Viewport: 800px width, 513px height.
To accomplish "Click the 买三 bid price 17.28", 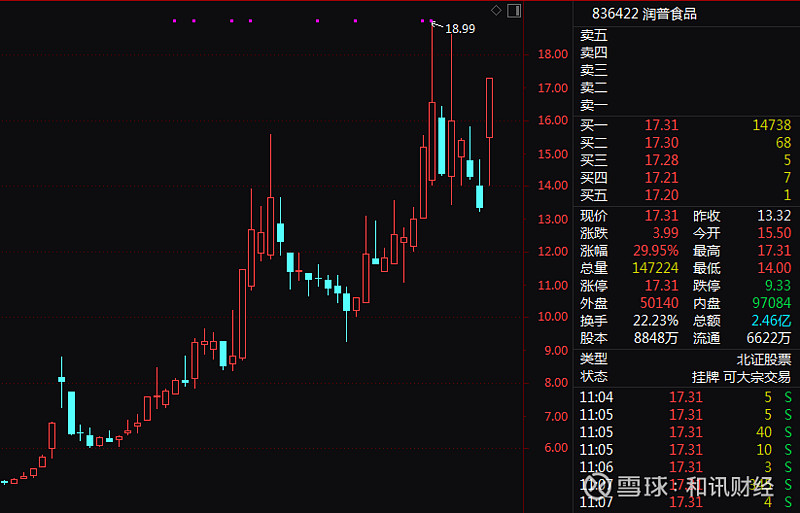I will (661, 160).
